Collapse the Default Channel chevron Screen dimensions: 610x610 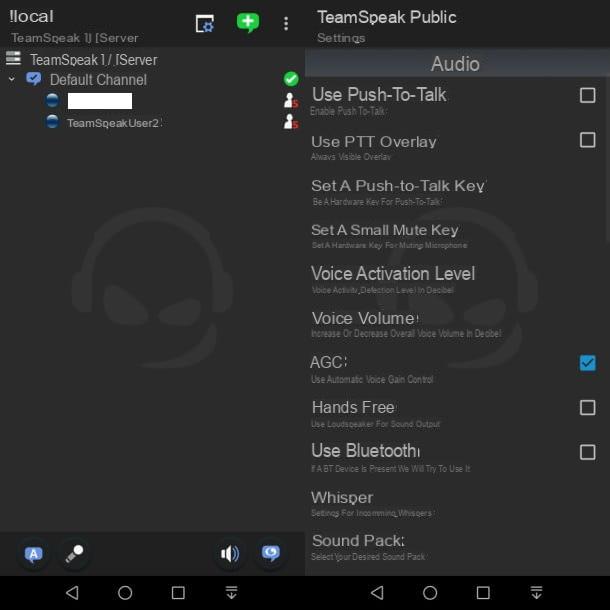(12, 79)
